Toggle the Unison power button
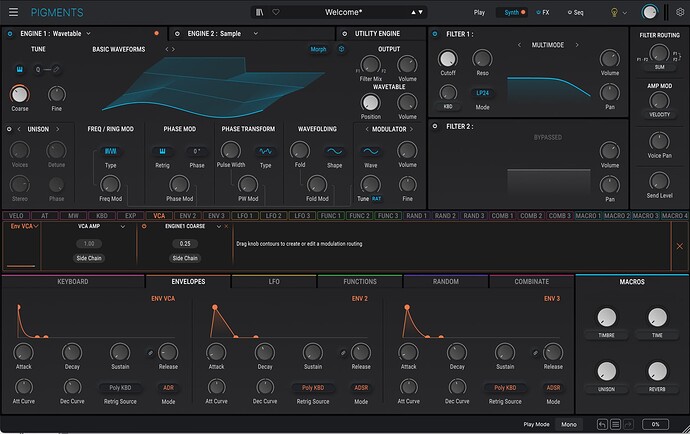This screenshot has height=434, width=690. click(x=9, y=129)
